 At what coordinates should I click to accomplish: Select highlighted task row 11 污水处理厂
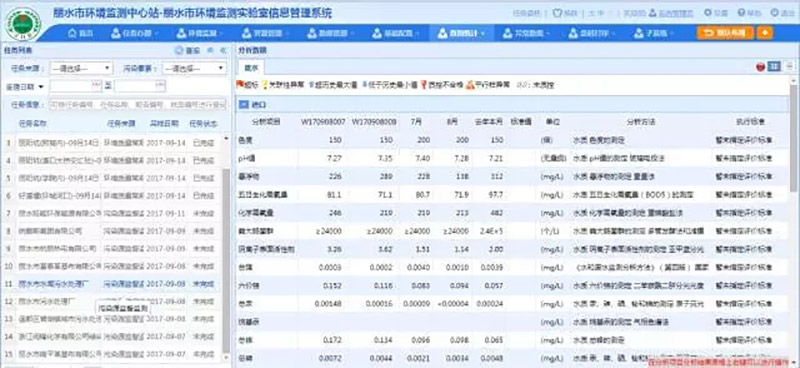[112, 284]
